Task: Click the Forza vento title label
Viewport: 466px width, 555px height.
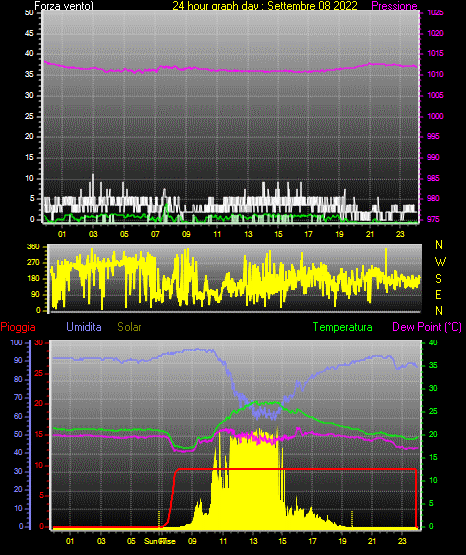Action: (64, 6)
